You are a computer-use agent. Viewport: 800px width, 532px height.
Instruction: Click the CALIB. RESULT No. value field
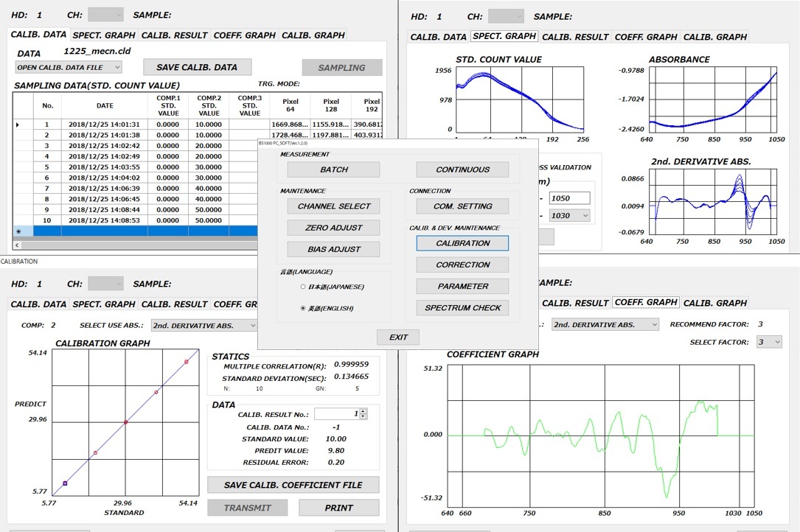[x=337, y=413]
